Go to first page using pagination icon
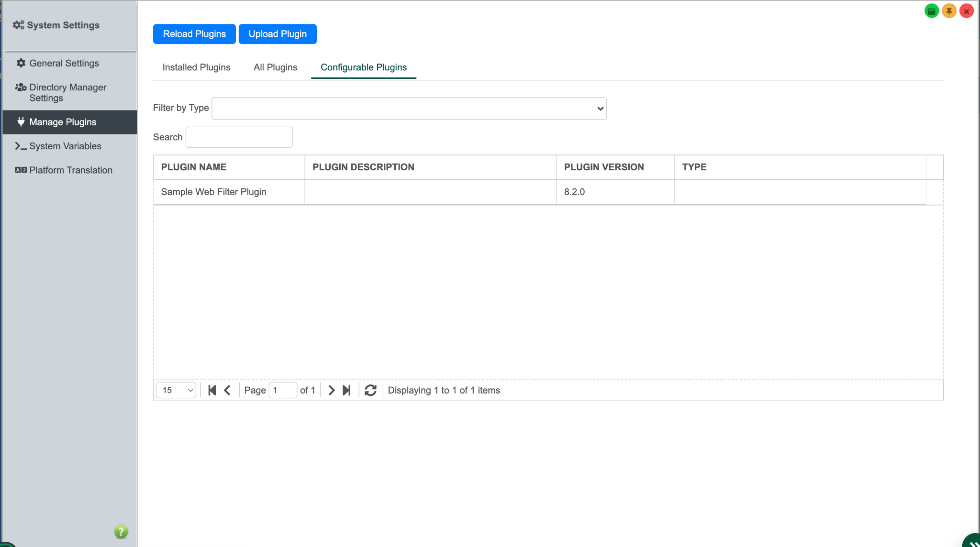 tap(212, 390)
